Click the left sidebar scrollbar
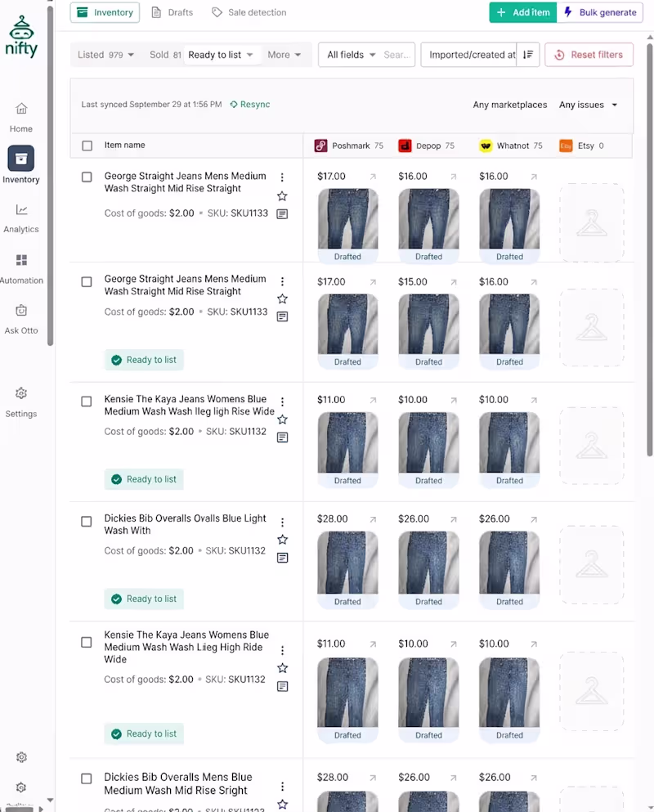The height and width of the screenshot is (812, 654). (50, 175)
